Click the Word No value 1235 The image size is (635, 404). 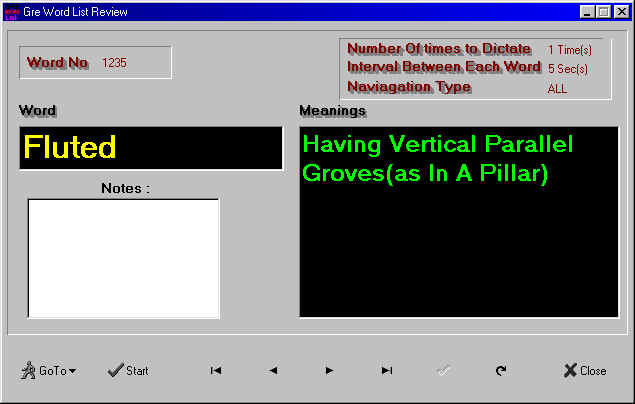click(114, 63)
